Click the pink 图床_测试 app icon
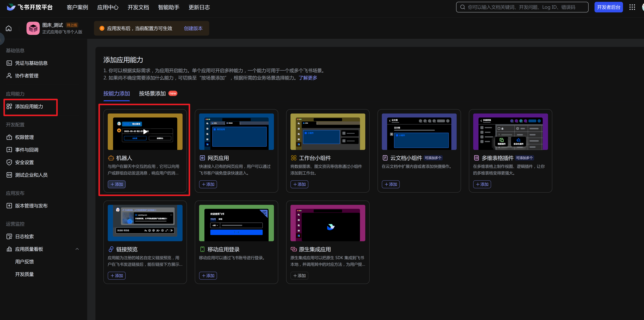Image resolution: width=644 pixels, height=320 pixels. coord(33,28)
